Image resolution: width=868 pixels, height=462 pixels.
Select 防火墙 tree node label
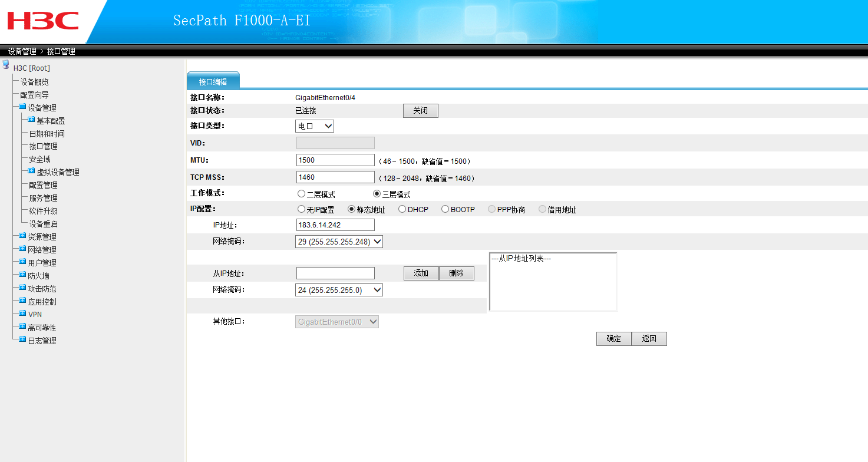coord(39,276)
